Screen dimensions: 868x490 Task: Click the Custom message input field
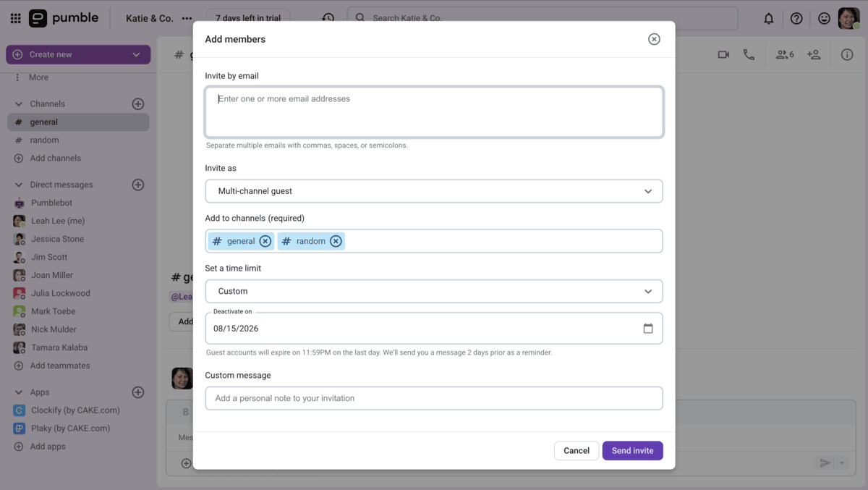point(434,398)
